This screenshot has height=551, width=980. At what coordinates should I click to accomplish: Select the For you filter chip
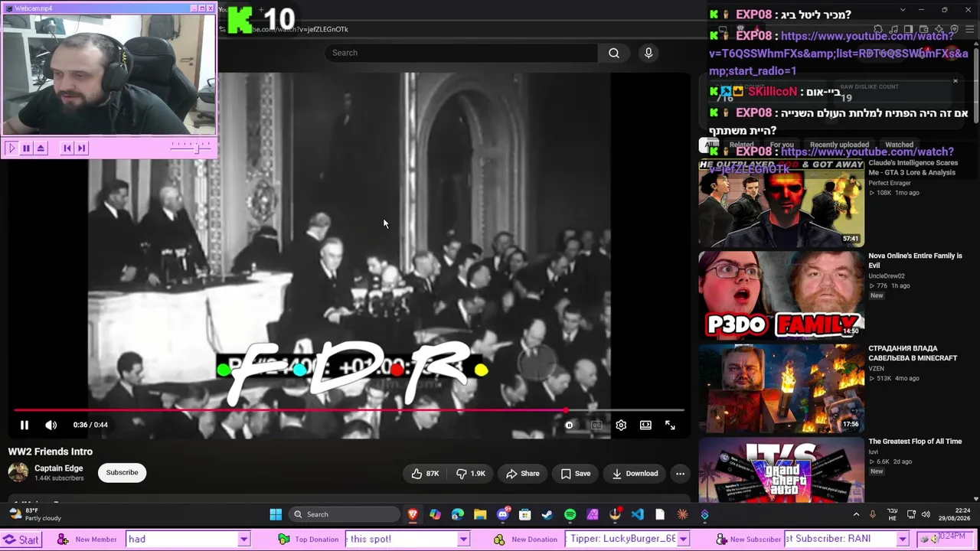point(782,145)
